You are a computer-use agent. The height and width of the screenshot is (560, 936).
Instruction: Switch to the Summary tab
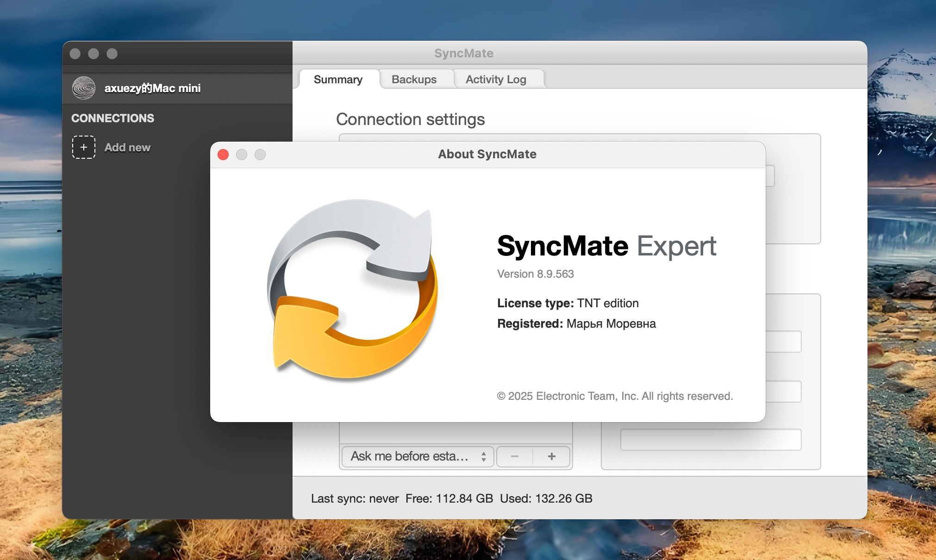click(x=338, y=79)
